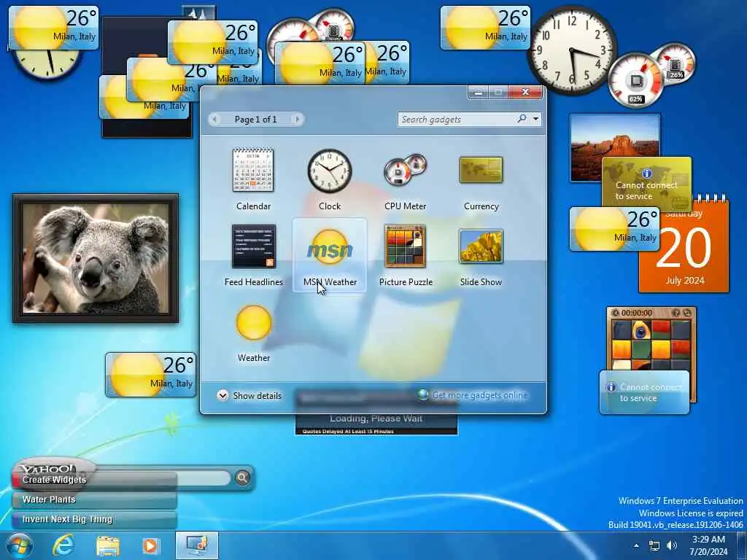747x560 pixels.
Task: Open Windows Media Player from taskbar
Action: pos(150,545)
